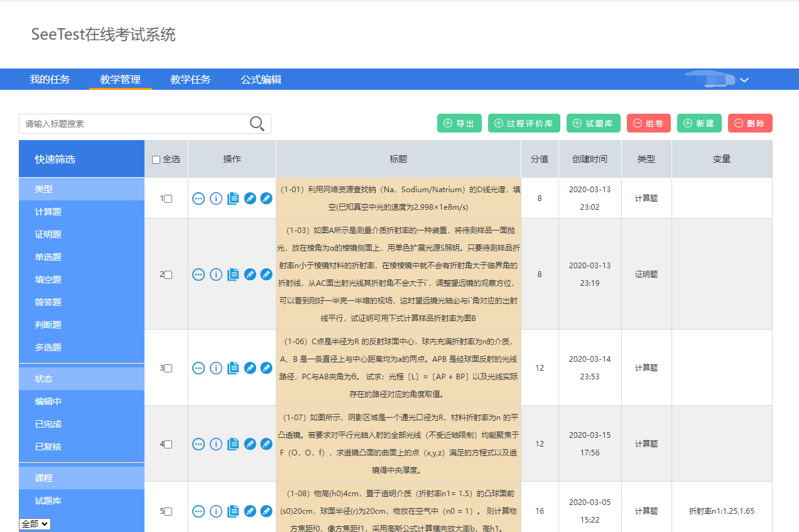Filter by 证明题 in the sidebar
This screenshot has height=532, width=799.
click(48, 234)
